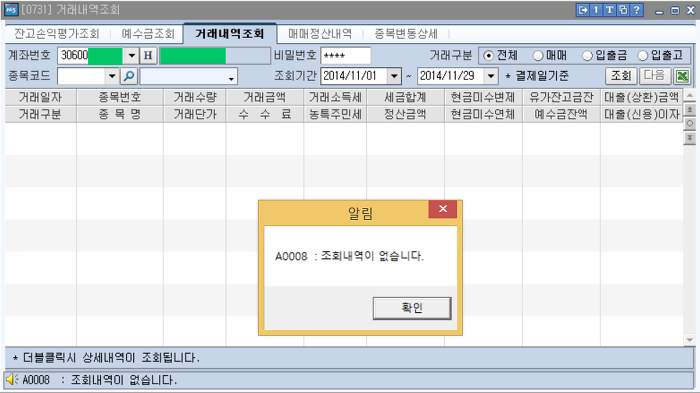
Task: Click the 거래구분 column header in grid
Action: coord(41,114)
